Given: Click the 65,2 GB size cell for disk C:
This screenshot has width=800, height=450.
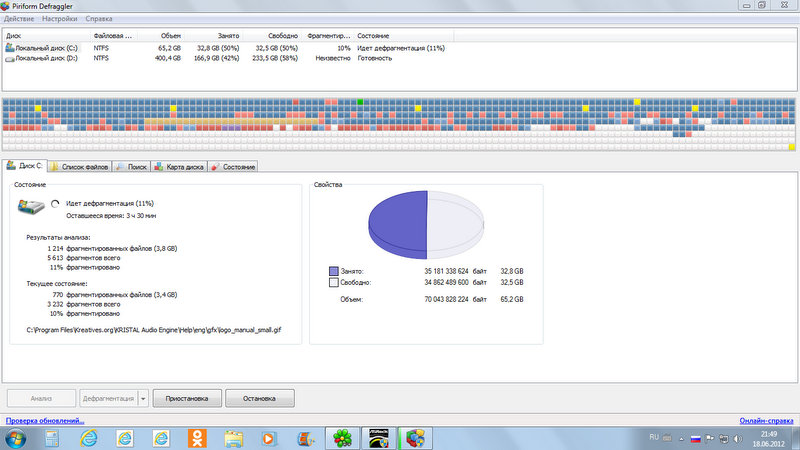Looking at the screenshot, I should [169, 48].
